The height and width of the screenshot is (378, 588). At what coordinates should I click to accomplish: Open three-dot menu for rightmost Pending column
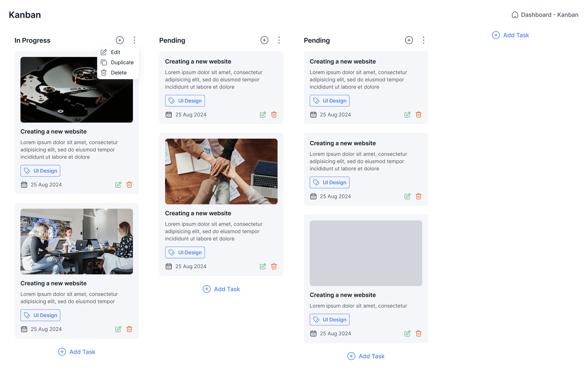pos(423,40)
